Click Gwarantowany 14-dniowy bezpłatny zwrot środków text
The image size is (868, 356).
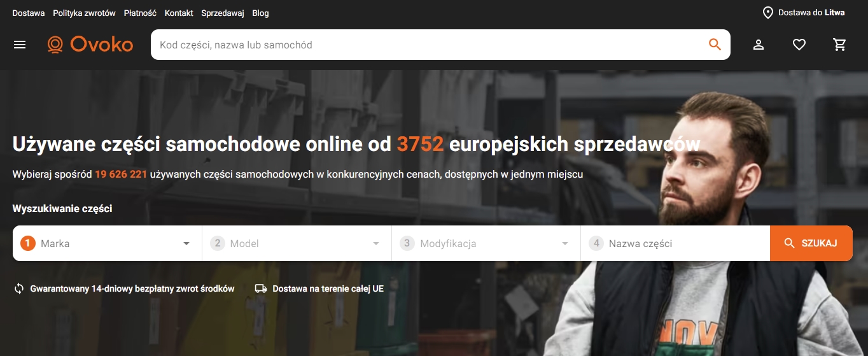click(x=132, y=288)
